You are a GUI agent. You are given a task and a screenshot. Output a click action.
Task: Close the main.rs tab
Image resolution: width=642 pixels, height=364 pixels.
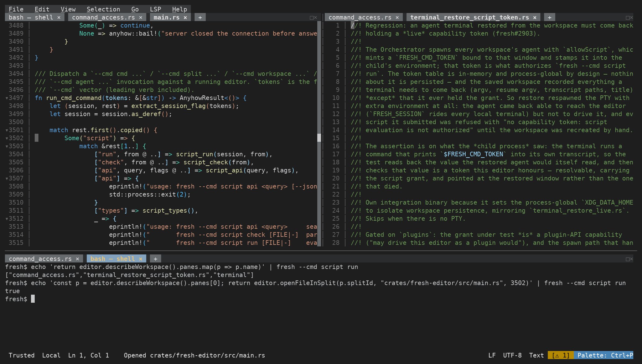tap(185, 17)
